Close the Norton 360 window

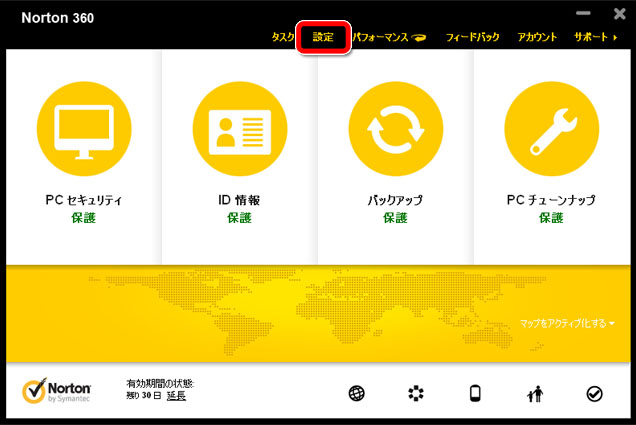(x=619, y=14)
